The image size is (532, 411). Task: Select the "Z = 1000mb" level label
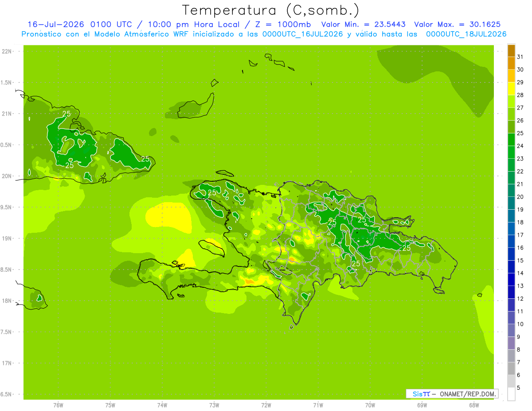pos(283,24)
